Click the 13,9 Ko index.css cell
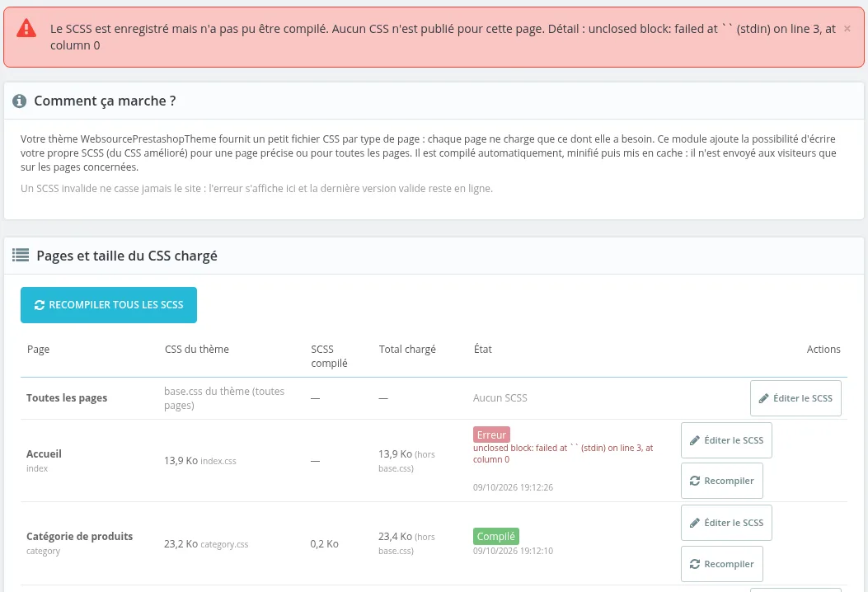The width and height of the screenshot is (868, 592). click(x=199, y=461)
